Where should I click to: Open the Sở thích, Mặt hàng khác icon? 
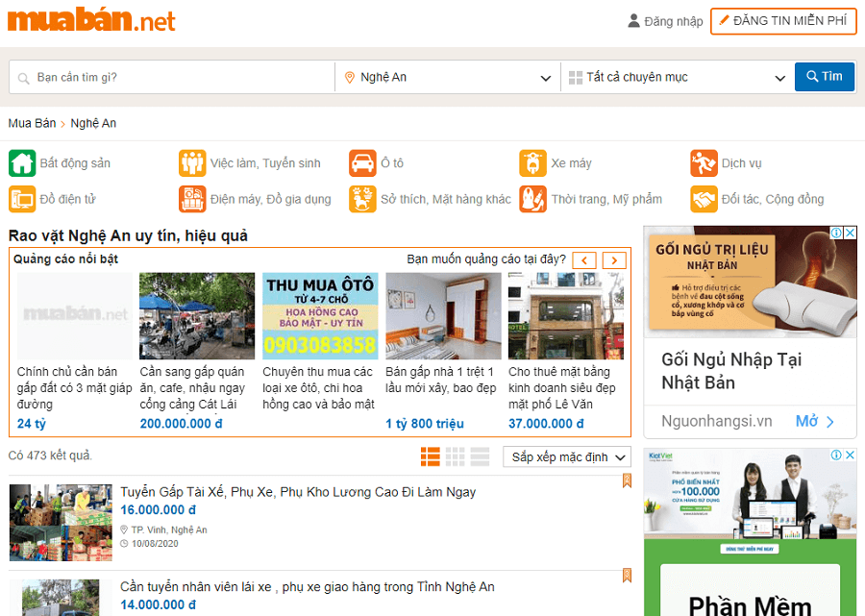pyautogui.click(x=362, y=199)
